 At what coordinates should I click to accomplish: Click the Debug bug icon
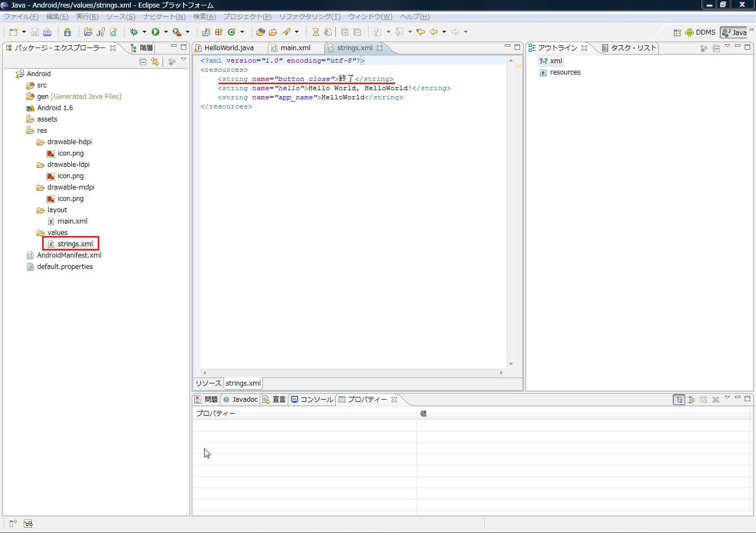(134, 32)
